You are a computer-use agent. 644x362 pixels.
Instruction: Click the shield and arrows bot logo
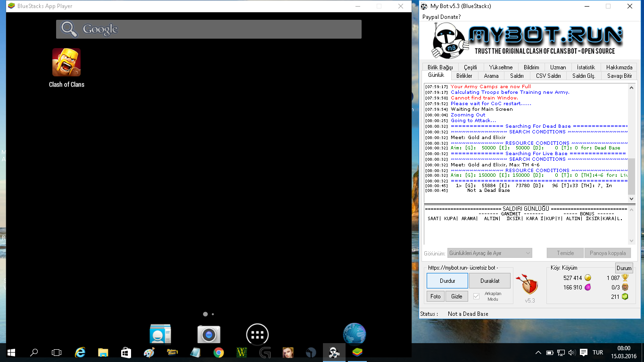point(529,285)
